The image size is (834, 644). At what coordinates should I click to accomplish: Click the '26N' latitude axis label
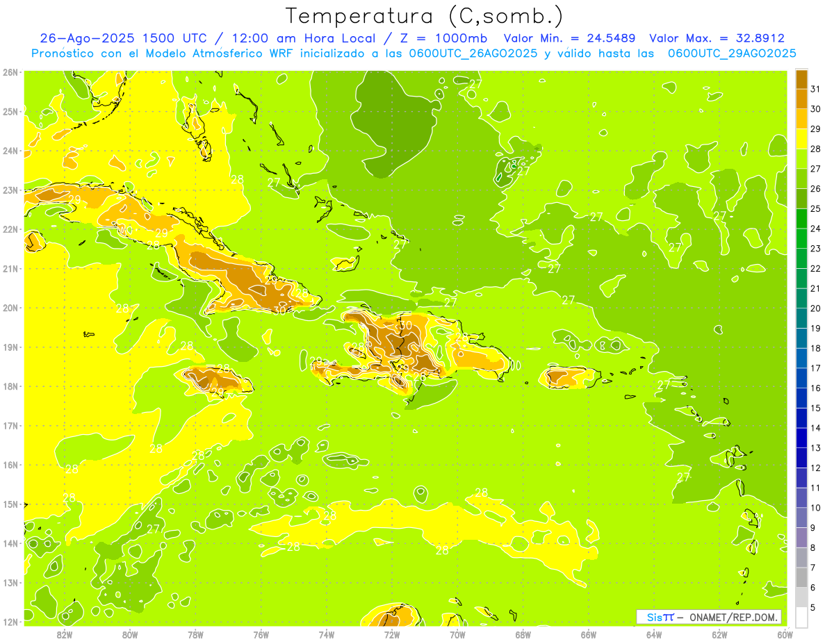[x=10, y=72]
